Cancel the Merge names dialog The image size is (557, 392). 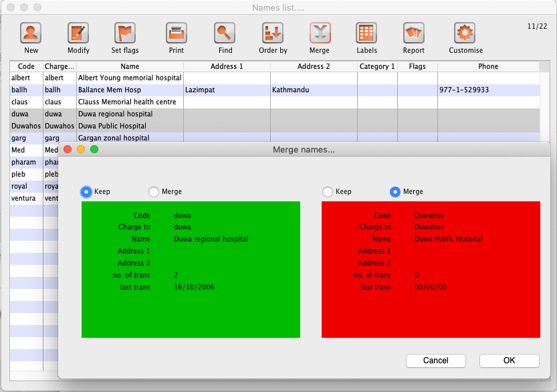click(435, 361)
